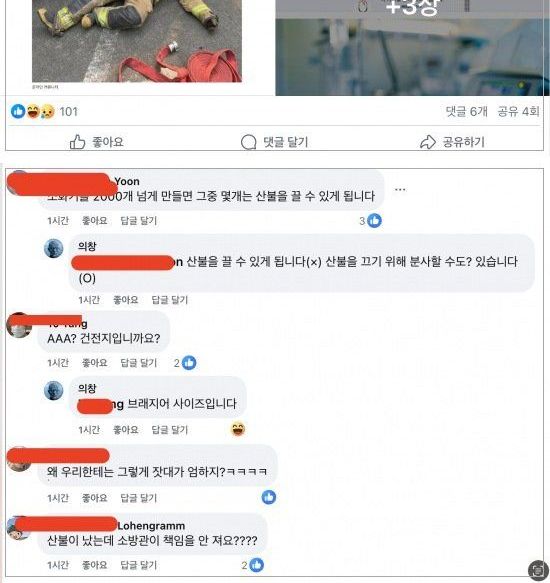This screenshot has width=550, height=583.
Task: Open the 댓글 6개 comment count link
Action: [466, 111]
